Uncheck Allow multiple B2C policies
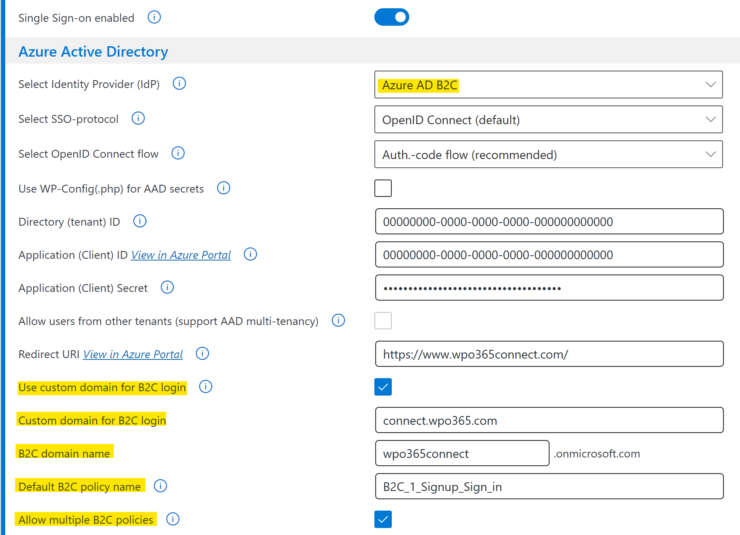 tap(383, 519)
